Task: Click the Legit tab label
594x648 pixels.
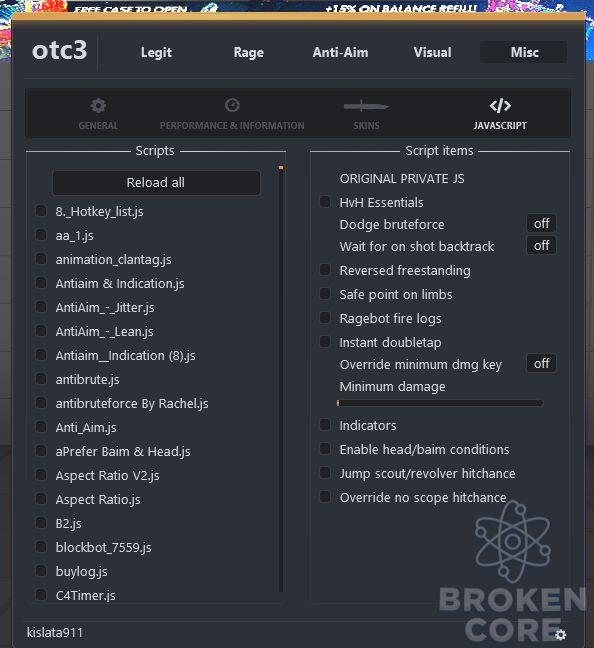Action: coord(156,52)
